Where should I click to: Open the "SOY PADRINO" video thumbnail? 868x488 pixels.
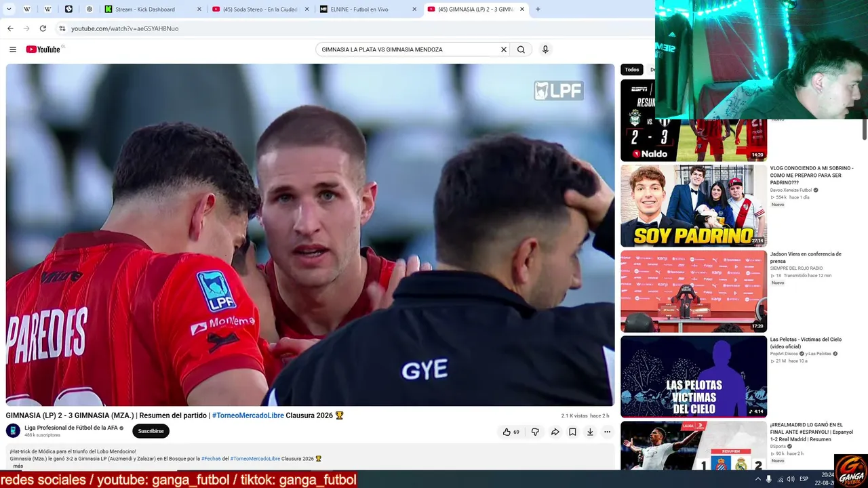pos(694,206)
